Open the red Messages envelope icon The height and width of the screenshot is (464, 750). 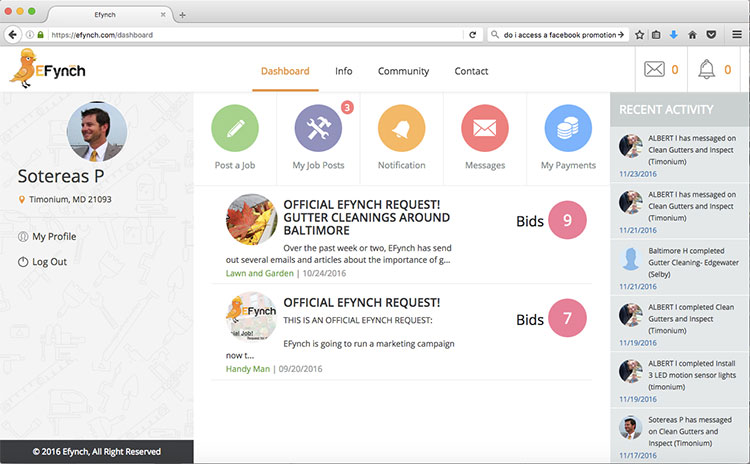pos(485,129)
